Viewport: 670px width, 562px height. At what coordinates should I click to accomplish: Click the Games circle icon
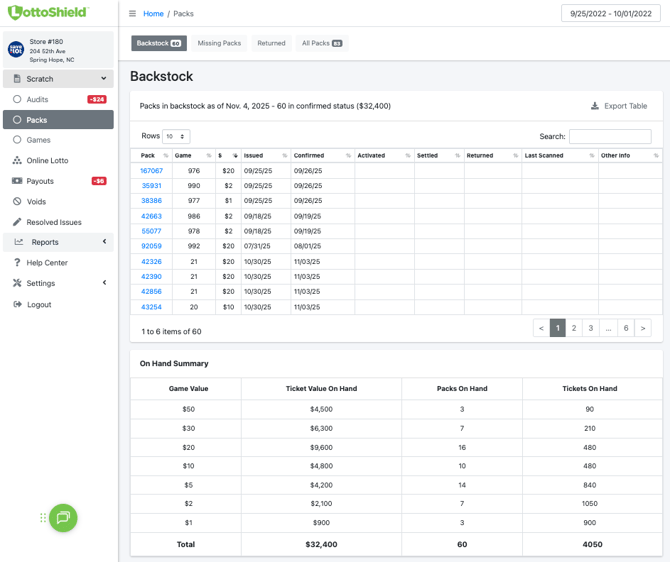pyautogui.click(x=17, y=140)
